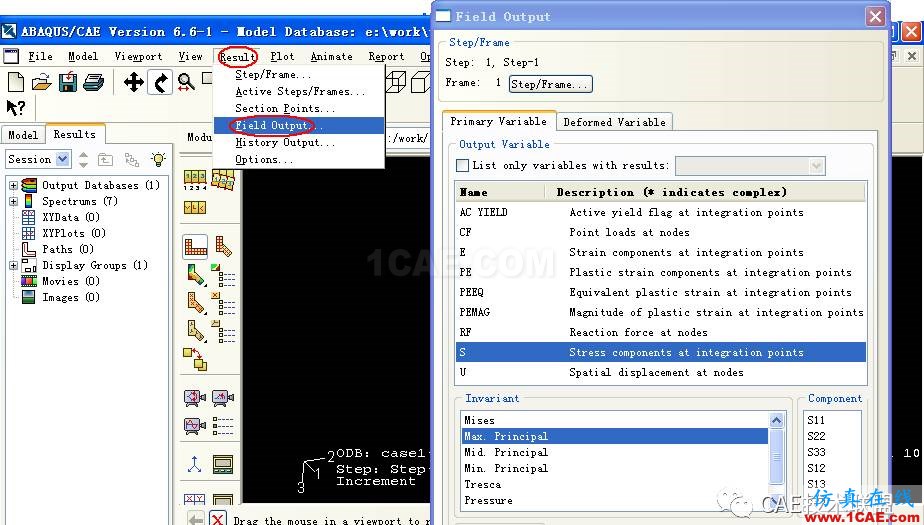Open the contour options icon beside contour plot
Viewport: 924px width, 525px height.
point(224,275)
